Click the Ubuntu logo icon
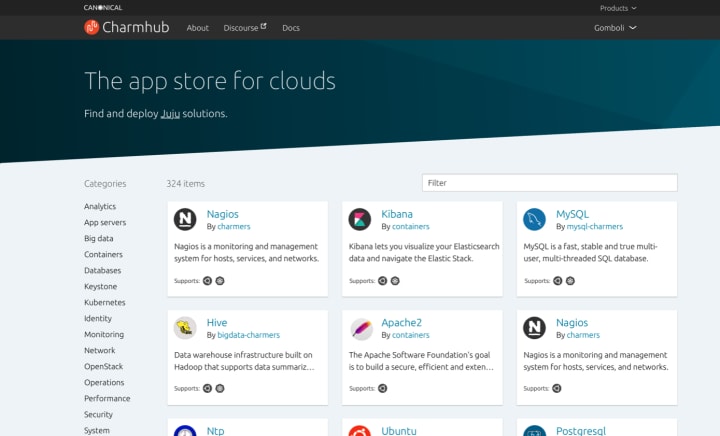Screen dimensions: 720x436 coord(360,430)
